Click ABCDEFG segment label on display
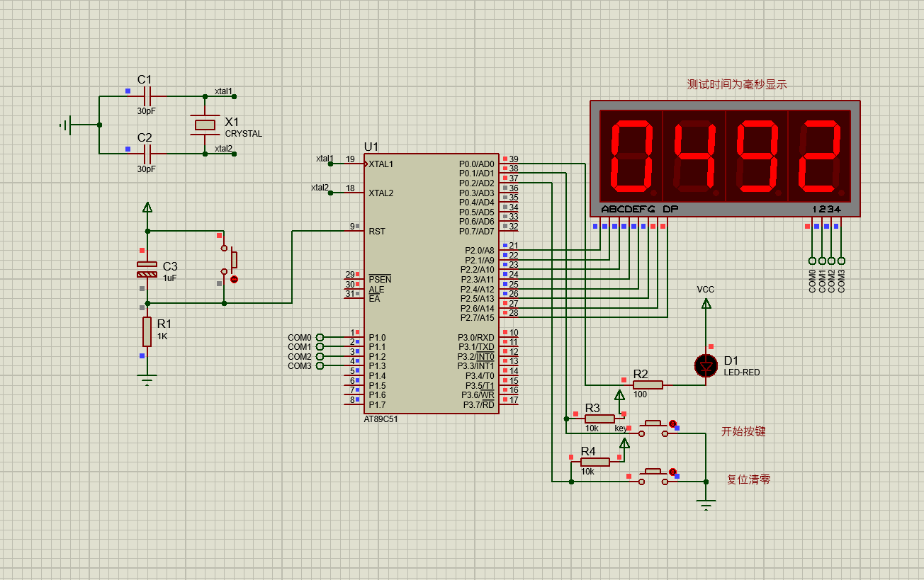 629,210
